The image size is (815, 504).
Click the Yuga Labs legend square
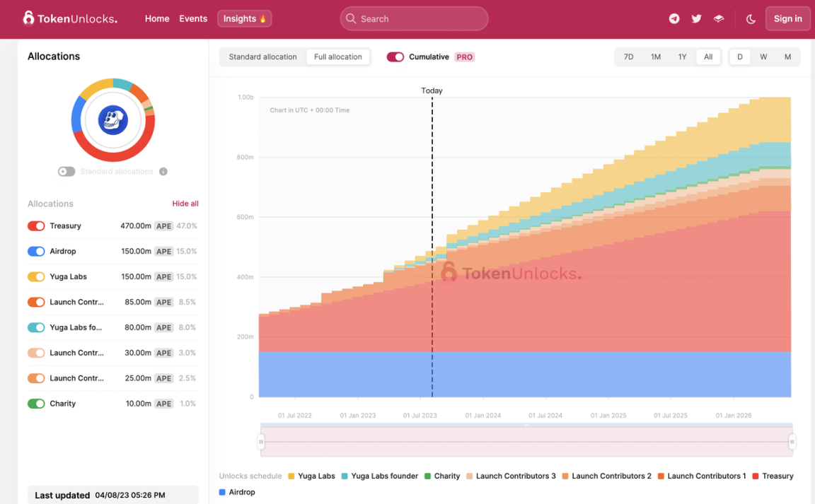point(291,476)
